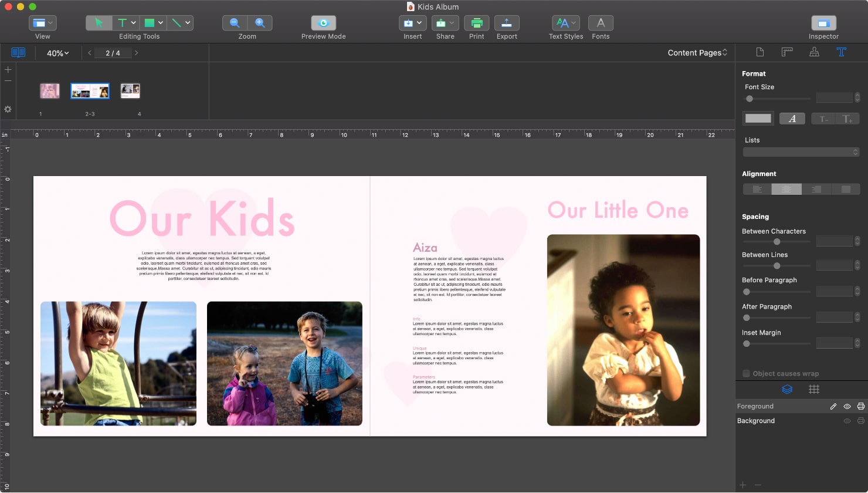Increase text size with T+ button
The width and height of the screenshot is (868, 493).
pos(847,119)
